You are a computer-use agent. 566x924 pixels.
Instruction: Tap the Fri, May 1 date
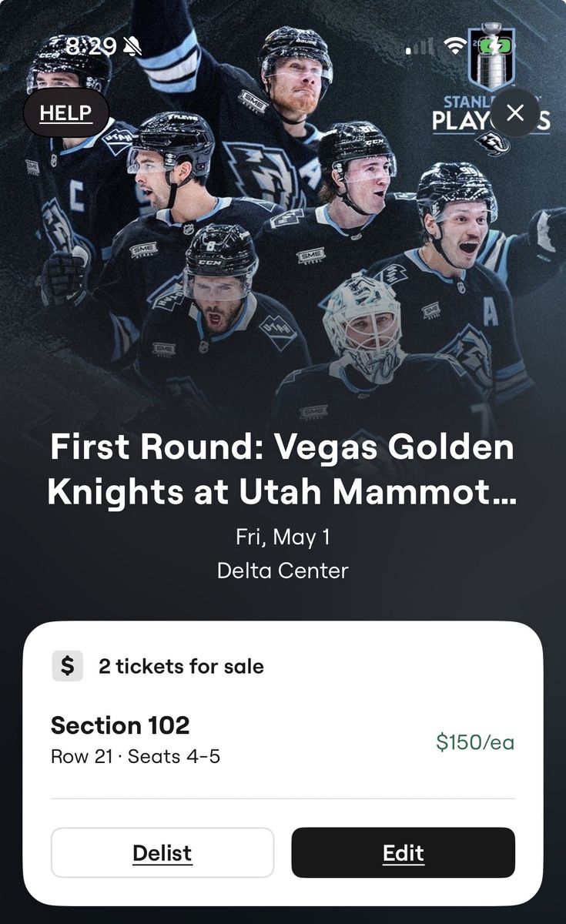pos(283,539)
